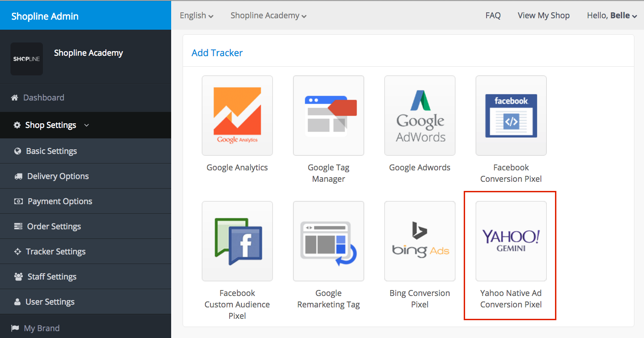
Task: Click the Add Tracker heading
Action: tap(217, 53)
